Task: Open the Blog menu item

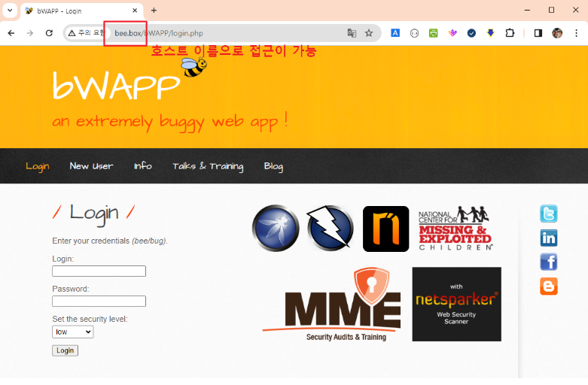Action: (x=273, y=166)
